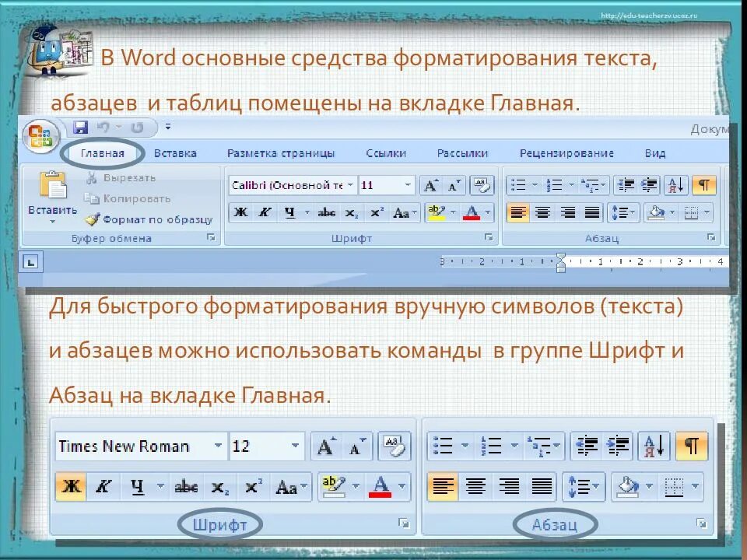Switch to the Вид tab
The width and height of the screenshot is (747, 560).
tap(655, 153)
